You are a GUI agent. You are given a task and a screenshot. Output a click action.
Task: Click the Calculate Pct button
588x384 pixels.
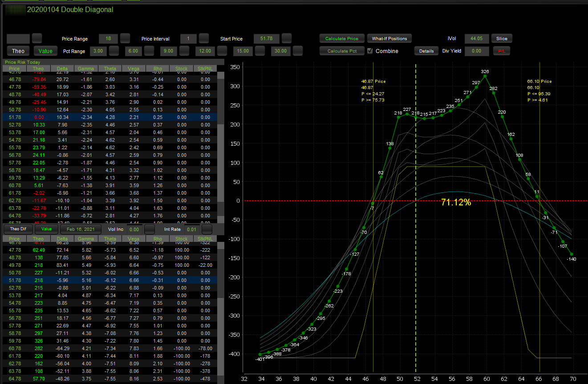coord(342,51)
